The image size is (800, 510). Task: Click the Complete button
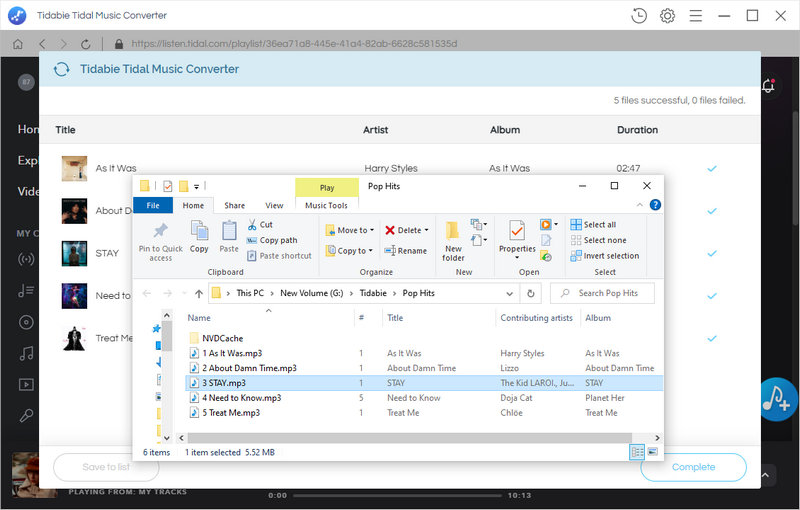693,467
